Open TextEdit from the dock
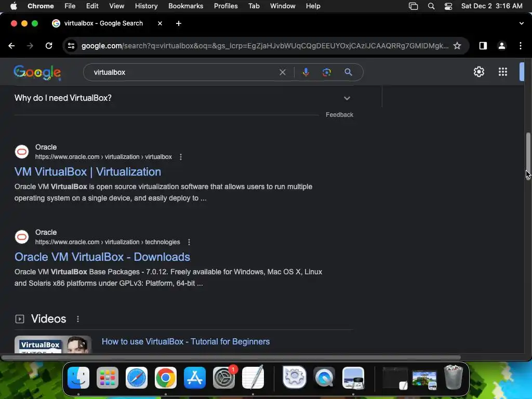The image size is (532, 399). coord(253,378)
